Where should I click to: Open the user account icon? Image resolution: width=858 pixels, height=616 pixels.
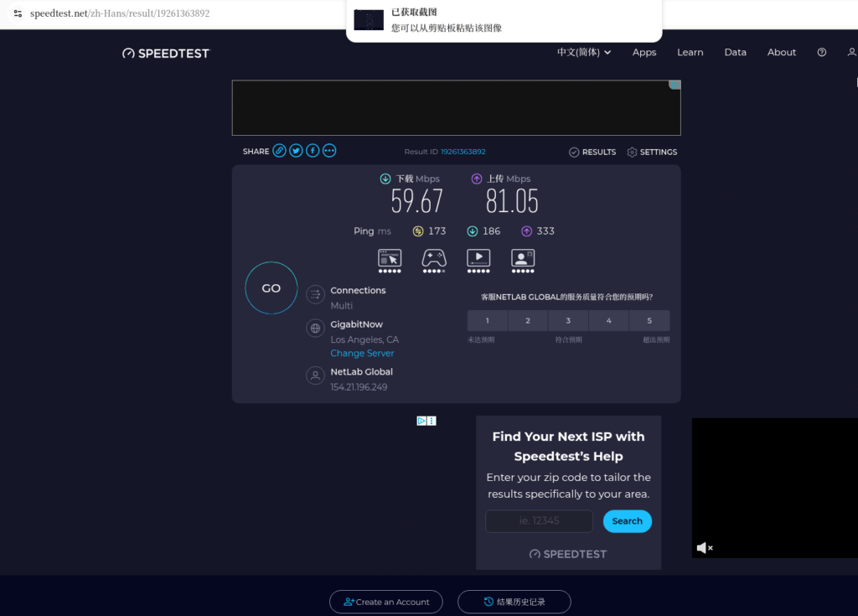[852, 52]
